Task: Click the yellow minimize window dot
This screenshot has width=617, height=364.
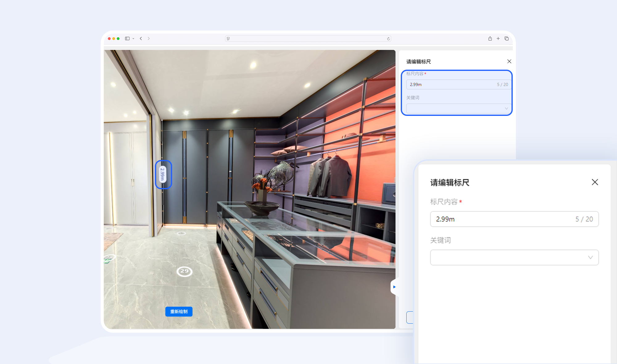Action: [114, 39]
